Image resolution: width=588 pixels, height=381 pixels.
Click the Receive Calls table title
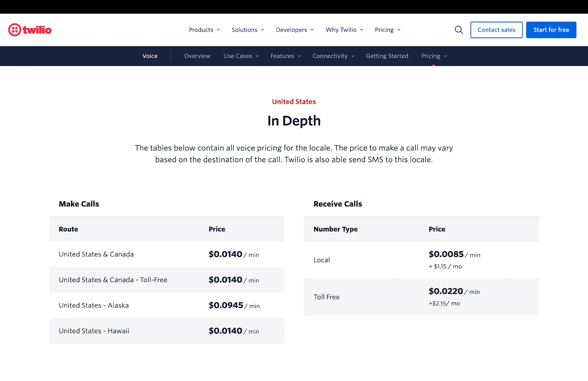tap(338, 204)
